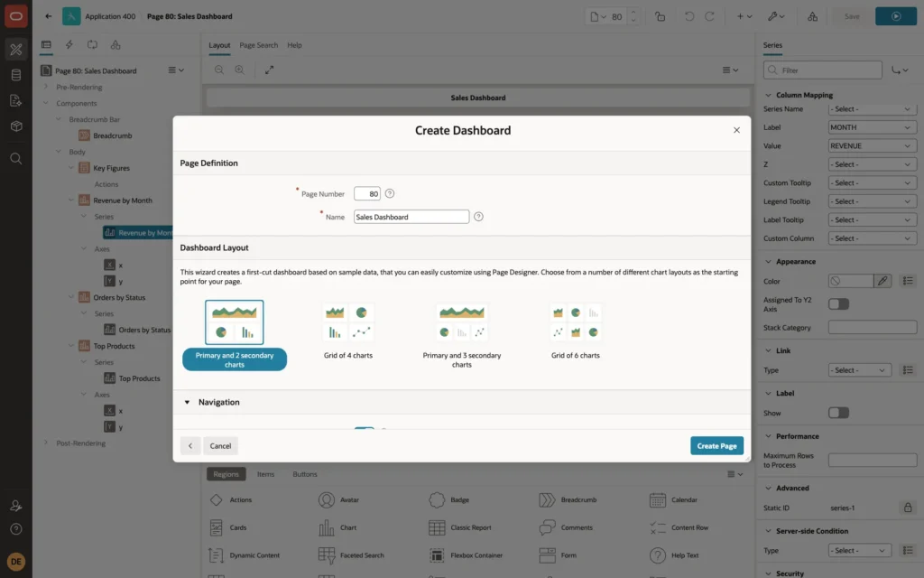Undo the last change

coord(688,16)
